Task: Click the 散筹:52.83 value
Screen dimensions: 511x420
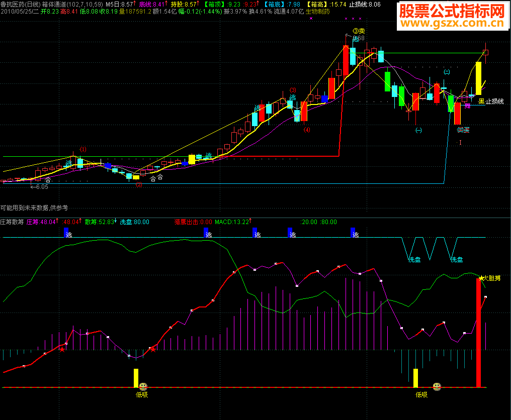Action: click(x=101, y=222)
